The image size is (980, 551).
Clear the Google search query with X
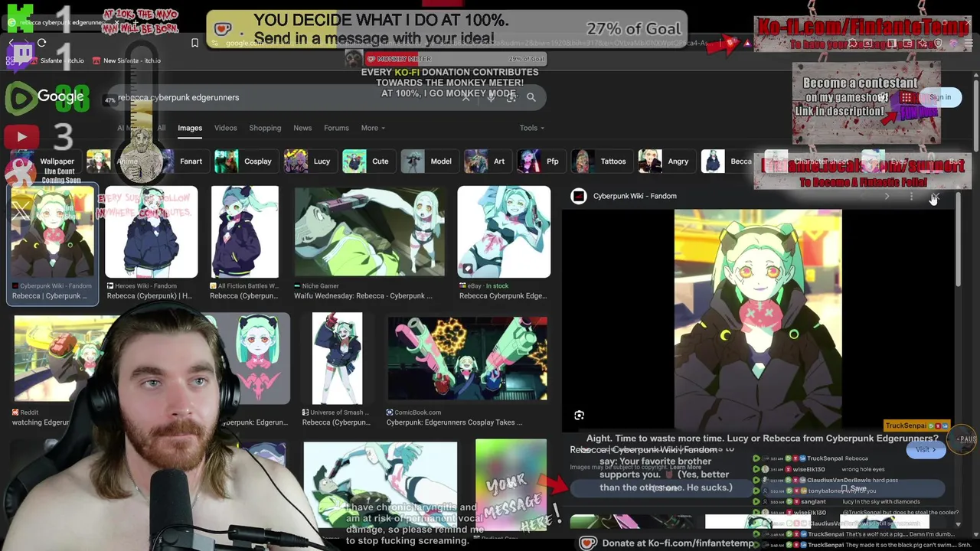point(465,97)
